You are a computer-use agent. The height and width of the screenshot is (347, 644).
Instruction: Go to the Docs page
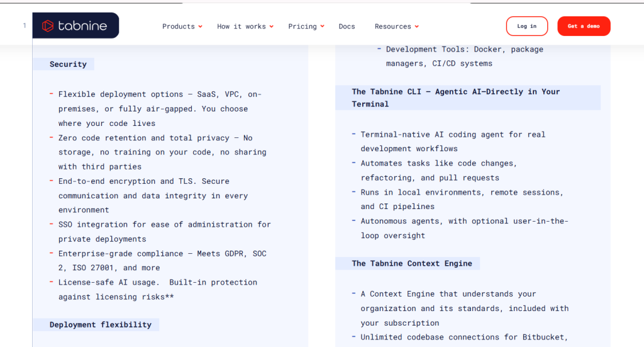pos(347,26)
